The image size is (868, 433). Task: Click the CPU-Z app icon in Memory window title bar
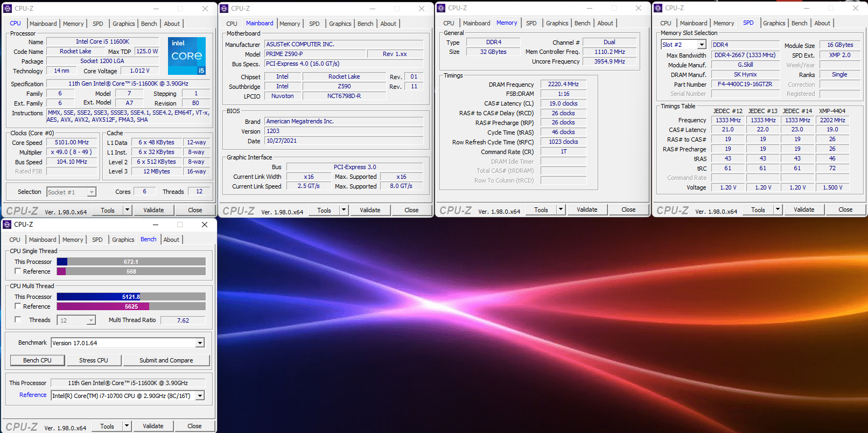441,8
